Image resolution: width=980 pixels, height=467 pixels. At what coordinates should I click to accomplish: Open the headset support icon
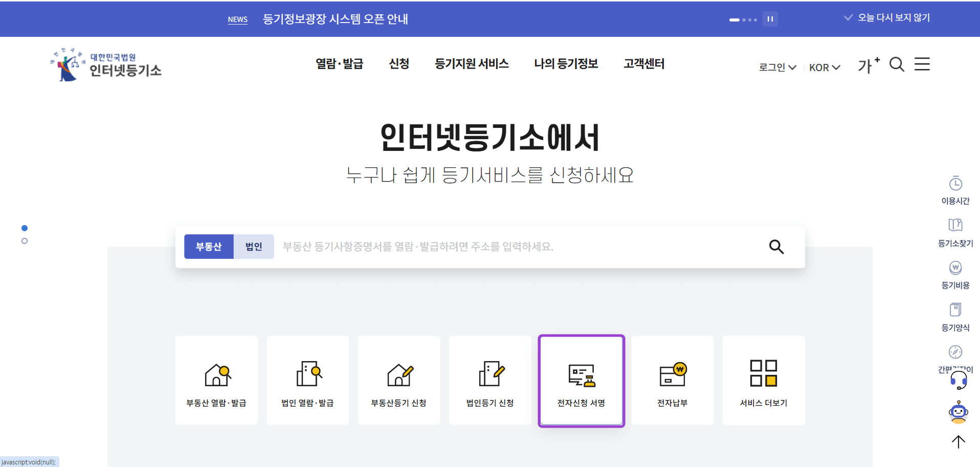tap(959, 380)
